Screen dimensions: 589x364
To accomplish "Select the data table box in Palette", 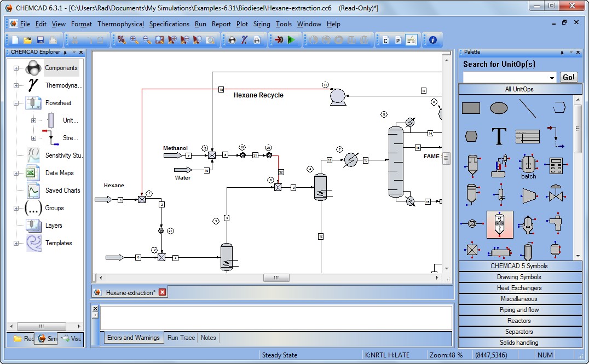I will [x=527, y=136].
